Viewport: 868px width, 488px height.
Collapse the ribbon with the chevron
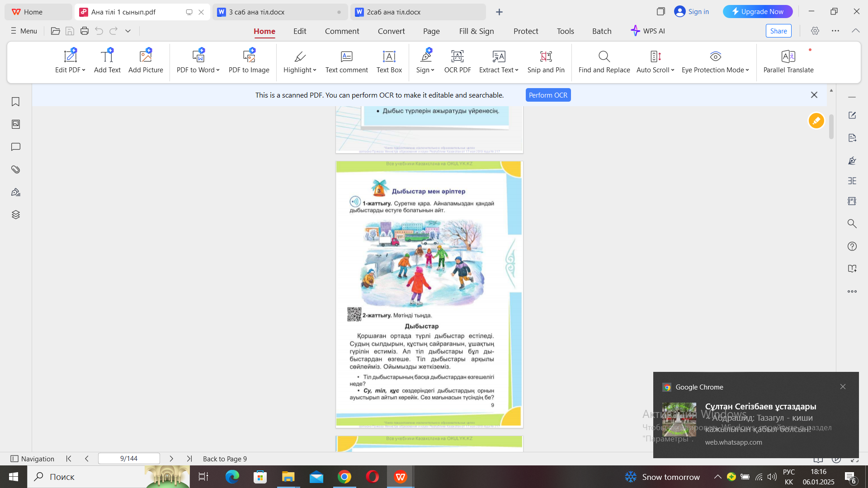coord(855,31)
